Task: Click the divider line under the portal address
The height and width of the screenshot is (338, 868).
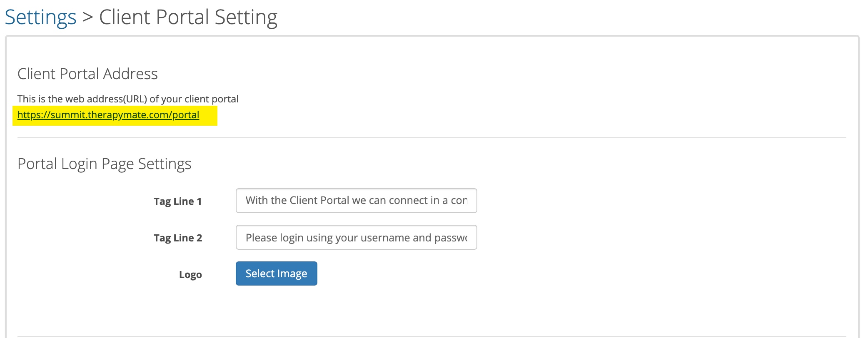Action: pyautogui.click(x=432, y=138)
